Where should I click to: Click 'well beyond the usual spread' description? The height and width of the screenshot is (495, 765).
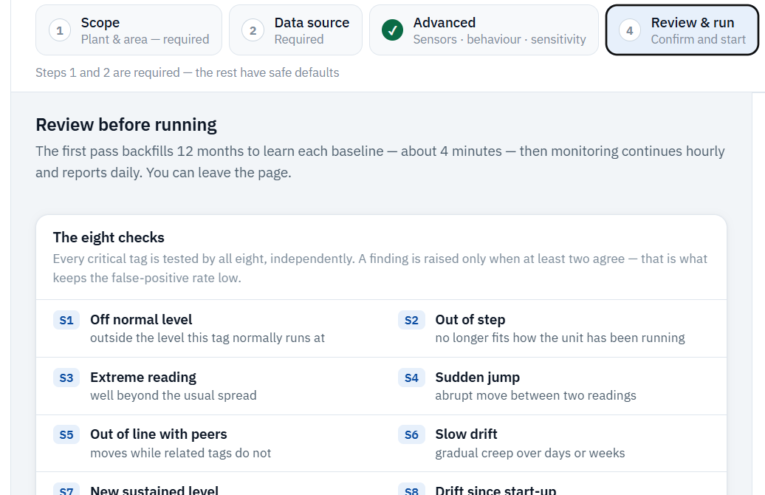[x=173, y=396]
